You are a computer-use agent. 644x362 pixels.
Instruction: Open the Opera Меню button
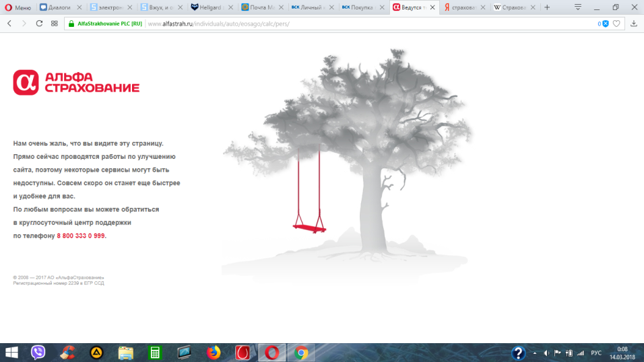(18, 7)
